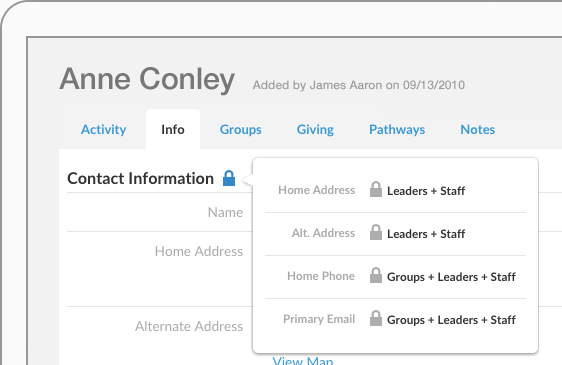Open the Activity tab
562x365 pixels.
click(104, 129)
